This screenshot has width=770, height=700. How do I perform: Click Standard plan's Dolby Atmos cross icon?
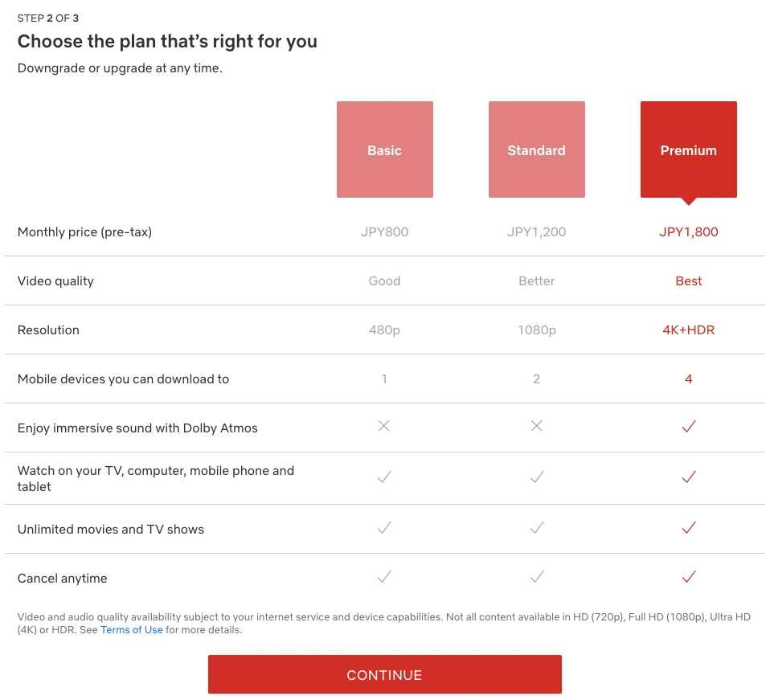click(536, 426)
